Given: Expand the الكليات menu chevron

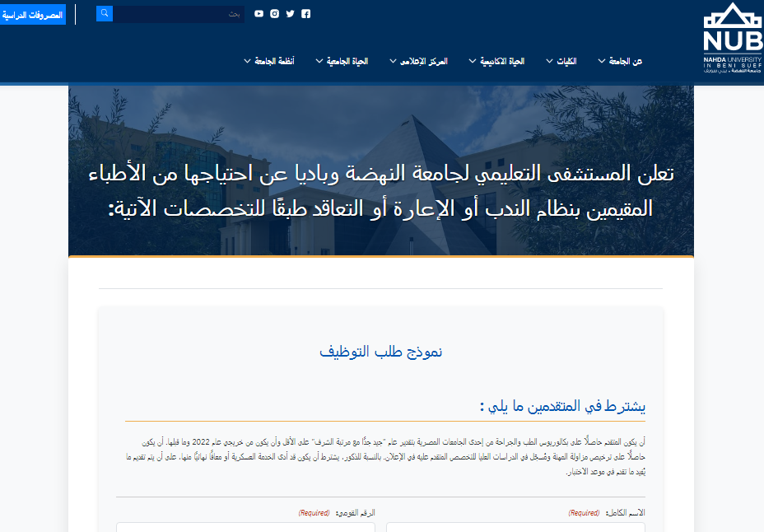Looking at the screenshot, I should pyautogui.click(x=548, y=62).
